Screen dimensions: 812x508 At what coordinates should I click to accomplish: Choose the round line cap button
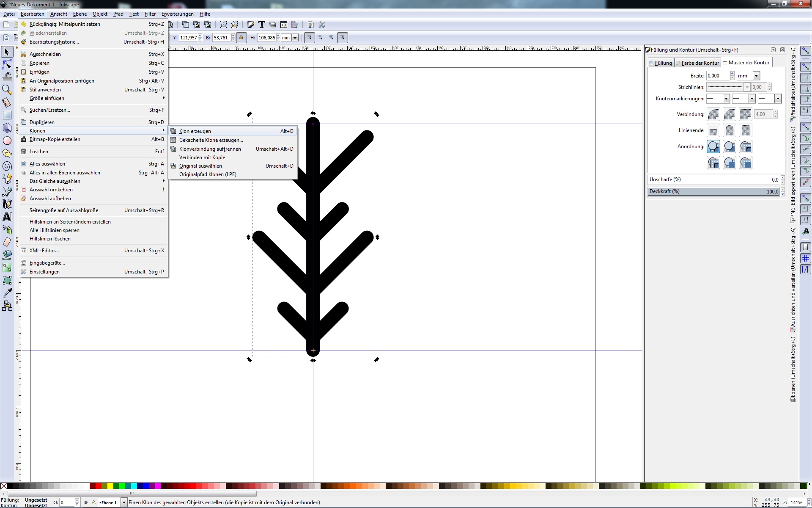[x=730, y=131]
